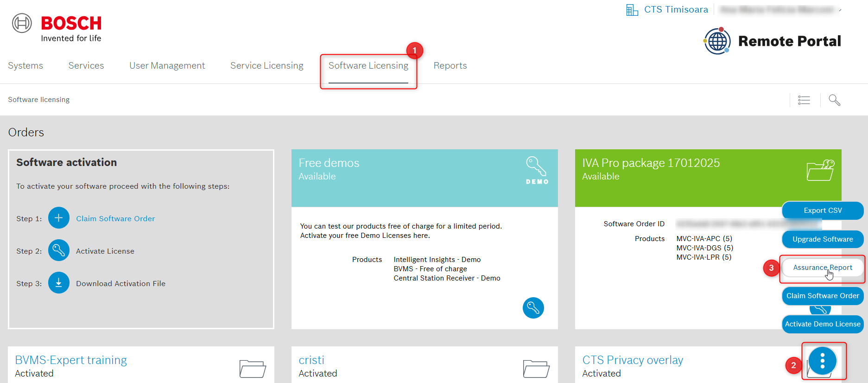
Task: Click the download icon for Activation File
Action: pos(59,283)
